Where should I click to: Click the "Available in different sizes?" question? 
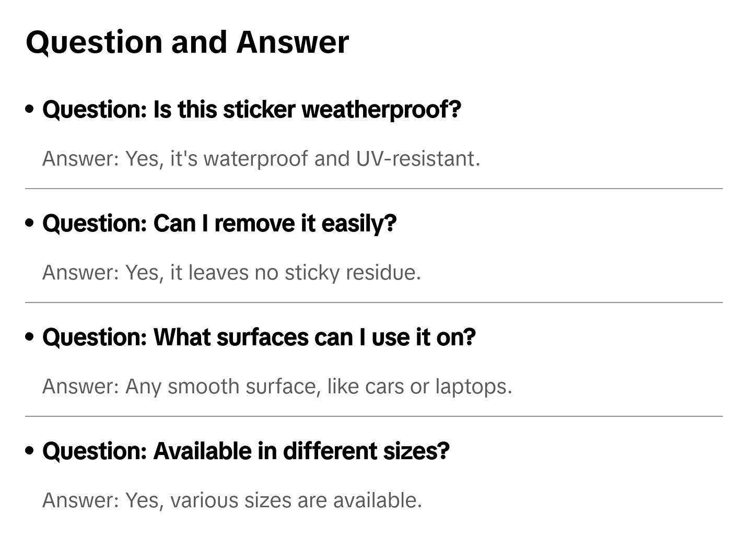tap(246, 451)
